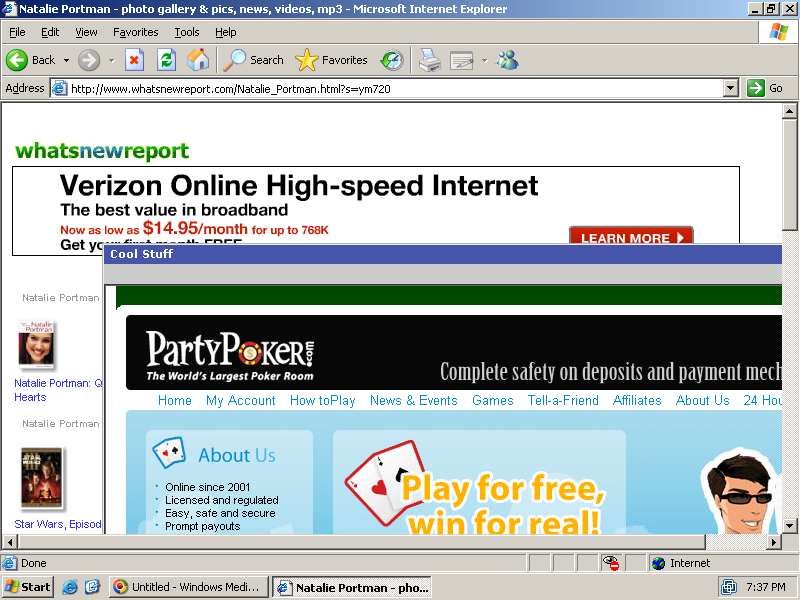This screenshot has height=600, width=800.
Task: Click the vertical scrollbar down arrow
Action: pos(789,526)
